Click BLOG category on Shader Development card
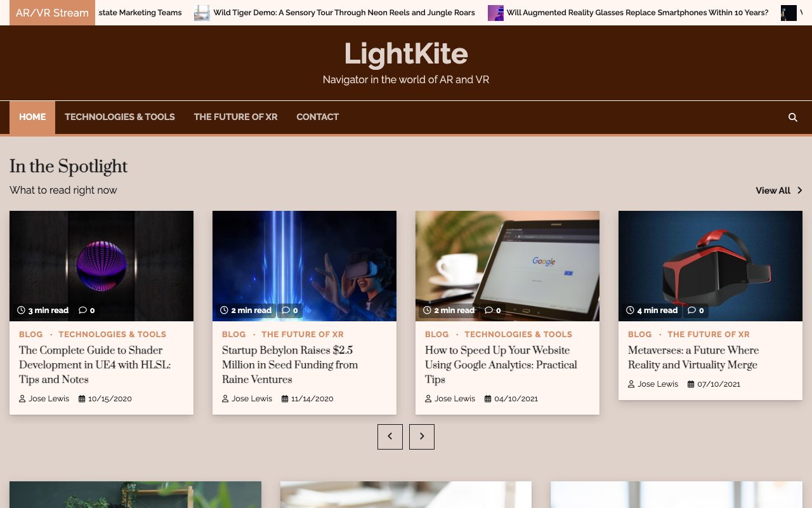The height and width of the screenshot is (508, 812). 31,335
